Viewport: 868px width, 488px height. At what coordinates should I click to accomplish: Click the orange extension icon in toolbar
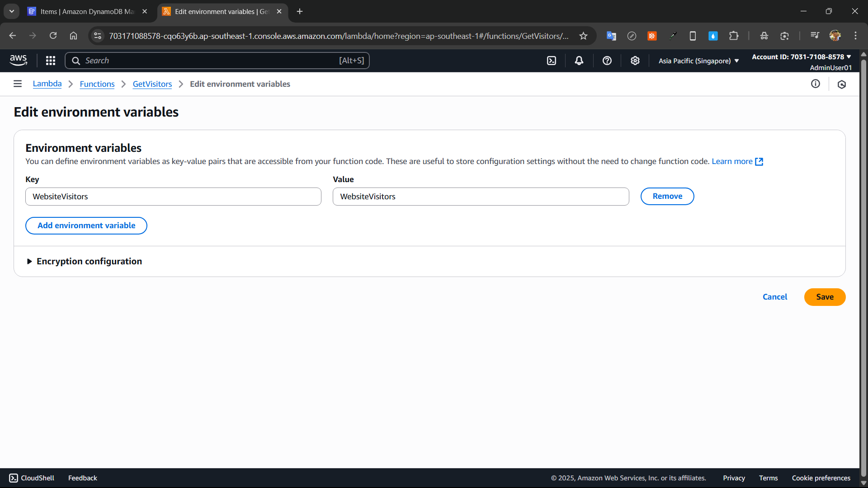coord(652,36)
